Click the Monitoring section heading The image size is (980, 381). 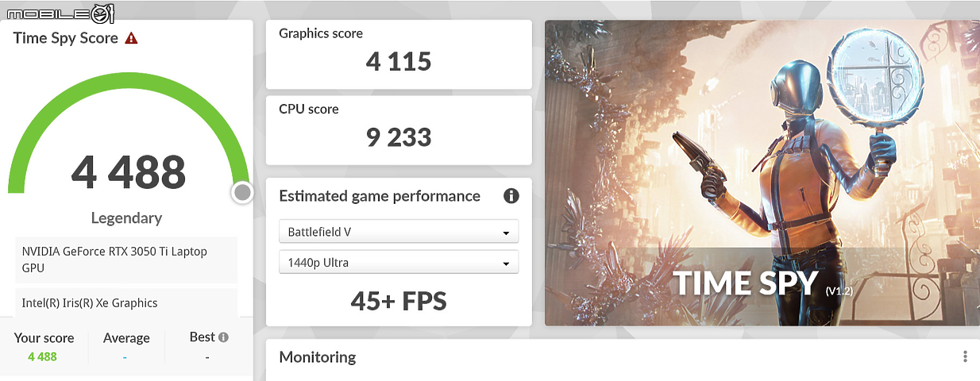tap(318, 357)
